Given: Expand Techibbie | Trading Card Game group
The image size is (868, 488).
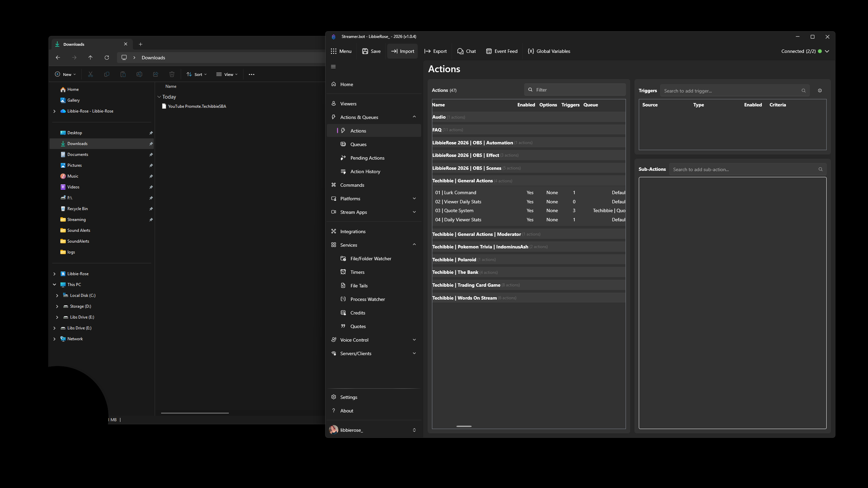Looking at the screenshot, I should pos(529,285).
